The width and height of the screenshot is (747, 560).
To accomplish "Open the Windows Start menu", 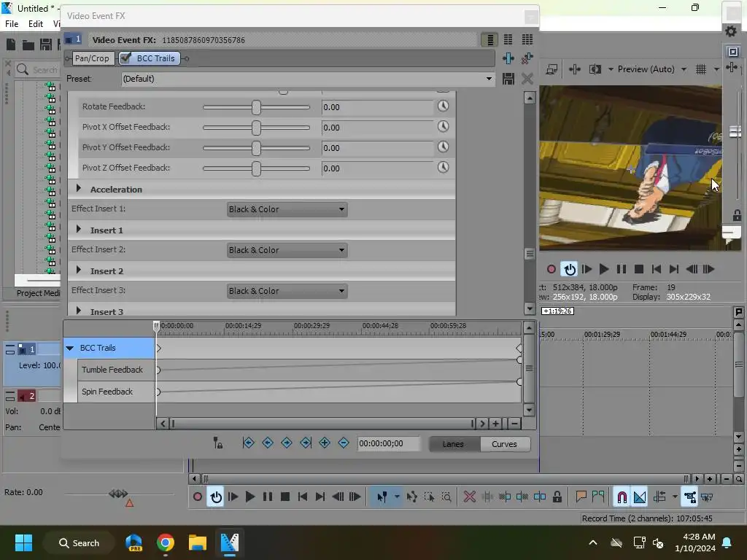I will click(x=23, y=542).
